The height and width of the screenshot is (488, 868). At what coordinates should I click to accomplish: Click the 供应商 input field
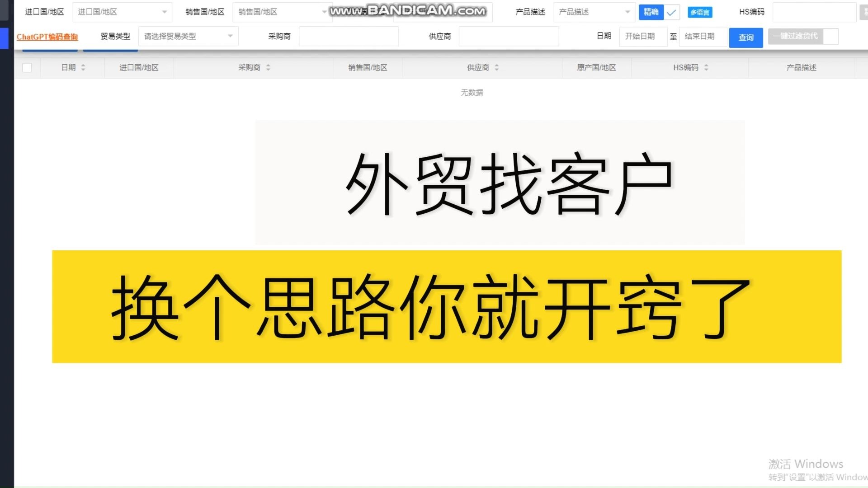pos(509,36)
